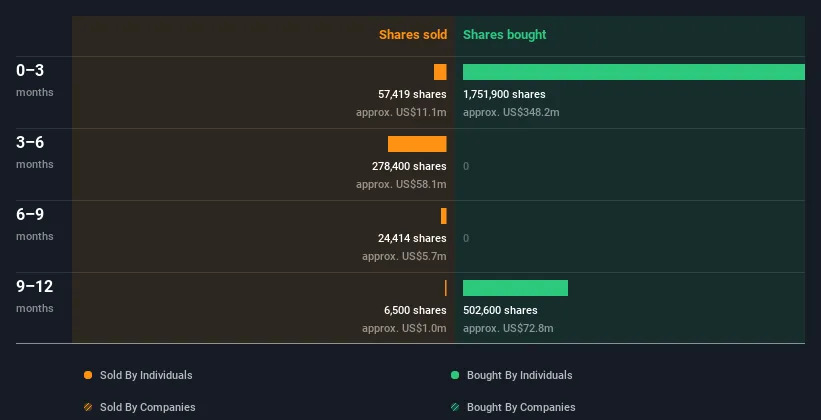The height and width of the screenshot is (420, 821).
Task: Toggle the Bought By Companies legend label
Action: coord(521,407)
